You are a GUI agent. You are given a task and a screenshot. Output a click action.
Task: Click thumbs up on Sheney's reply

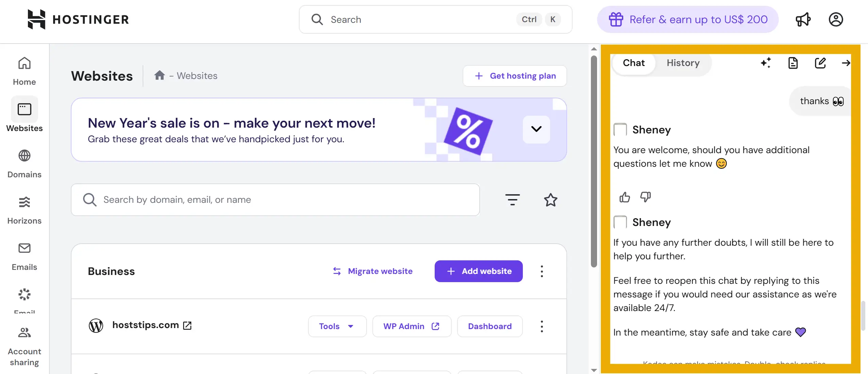pyautogui.click(x=625, y=197)
